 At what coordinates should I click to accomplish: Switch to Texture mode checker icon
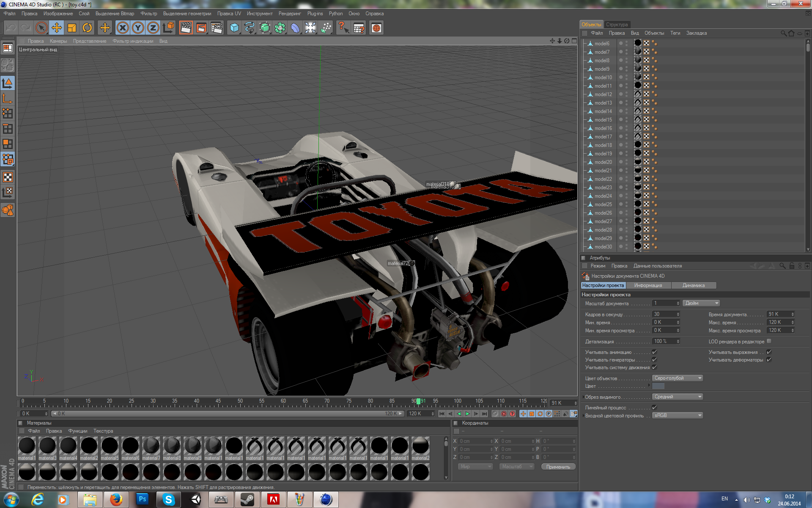point(8,177)
